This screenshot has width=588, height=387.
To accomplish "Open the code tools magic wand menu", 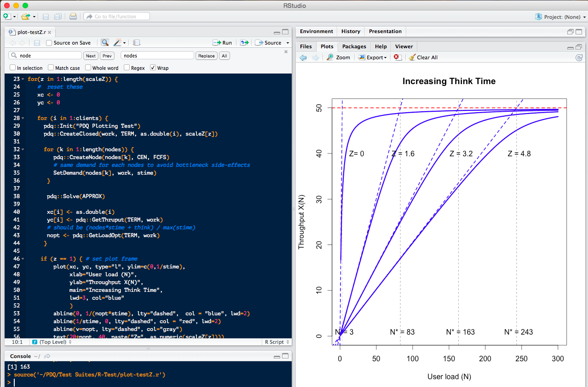I will pos(119,43).
